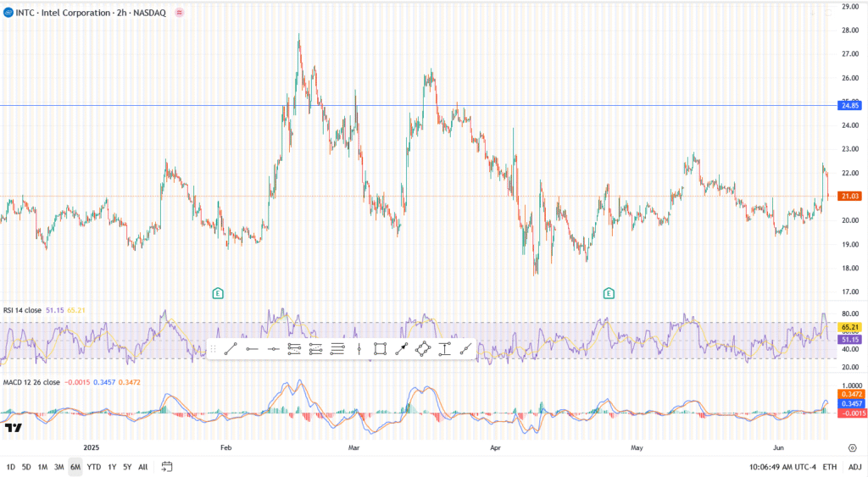This screenshot has width=868, height=477.
Task: Select the Vertical Line tool
Action: pos(359,349)
